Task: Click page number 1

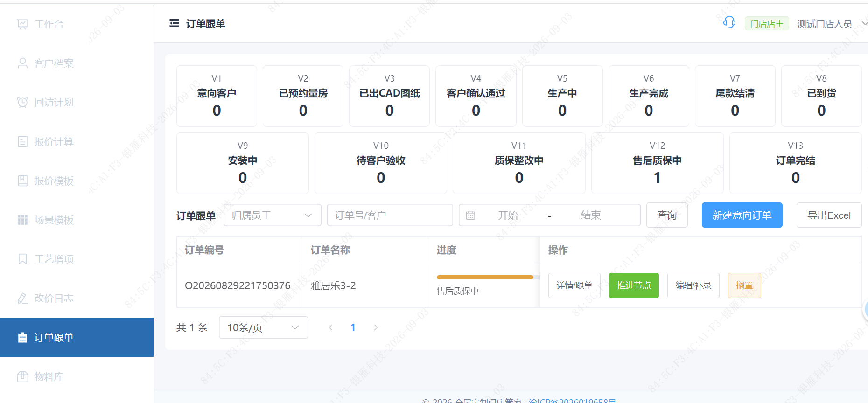Action: (x=353, y=327)
